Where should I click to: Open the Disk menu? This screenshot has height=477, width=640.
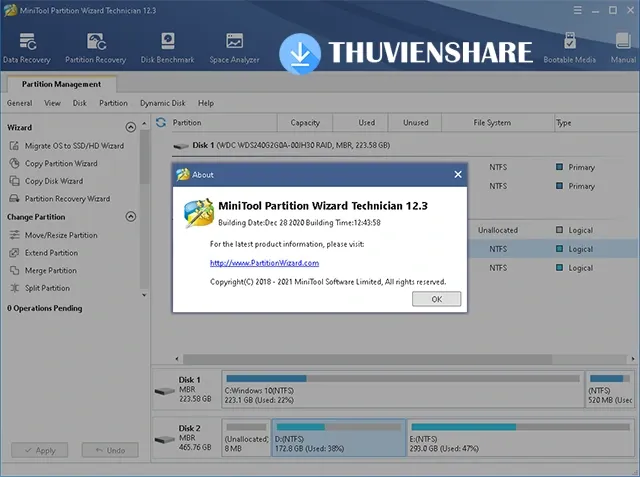pyautogui.click(x=80, y=103)
